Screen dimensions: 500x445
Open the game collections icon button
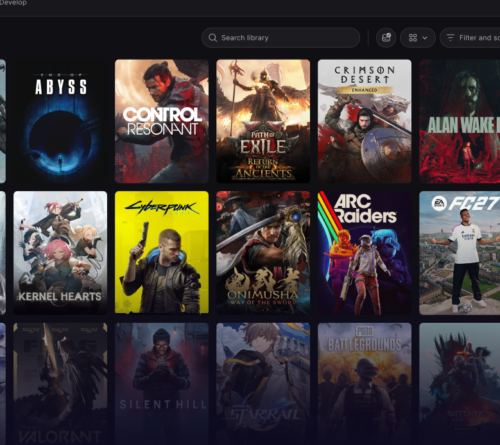point(386,38)
